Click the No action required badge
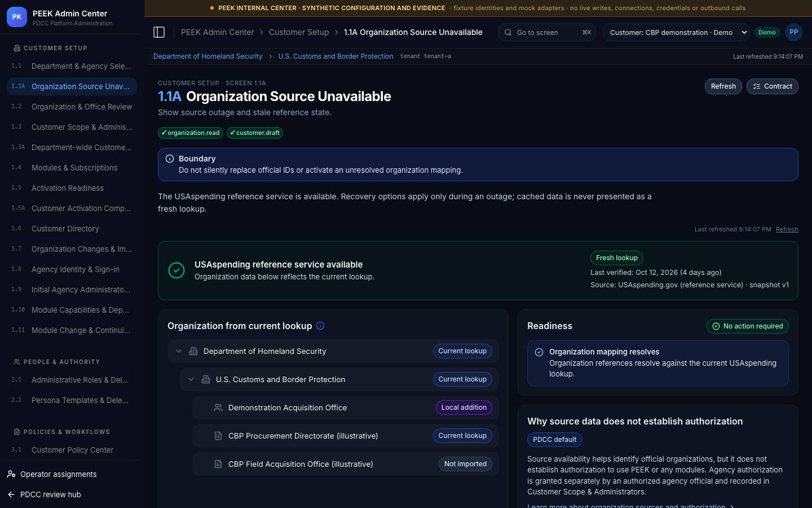Viewport: 812px width, 508px height. (x=748, y=326)
